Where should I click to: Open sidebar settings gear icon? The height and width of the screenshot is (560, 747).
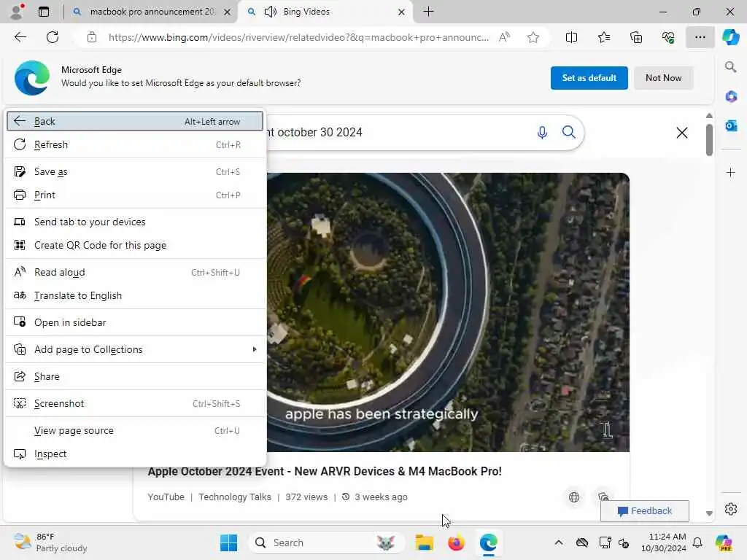tap(731, 509)
